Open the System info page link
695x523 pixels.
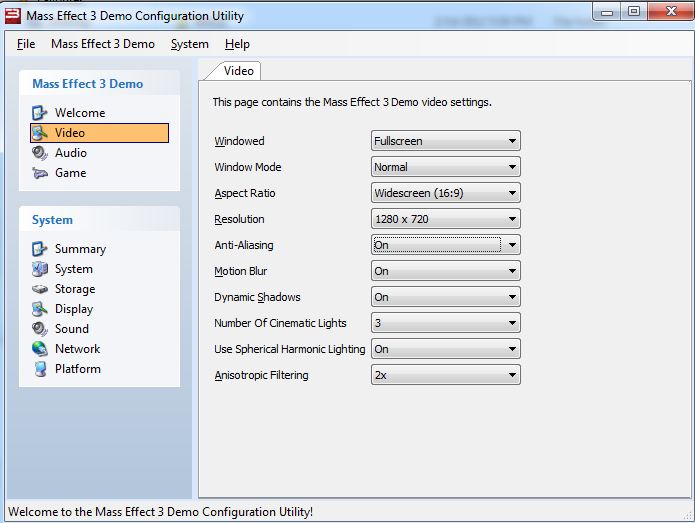pos(74,269)
